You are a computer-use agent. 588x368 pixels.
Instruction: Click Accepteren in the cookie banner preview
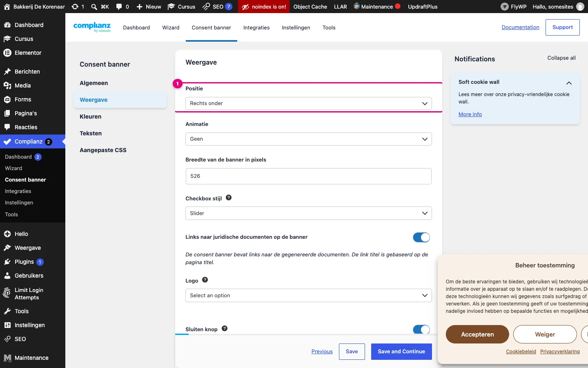coord(477,334)
